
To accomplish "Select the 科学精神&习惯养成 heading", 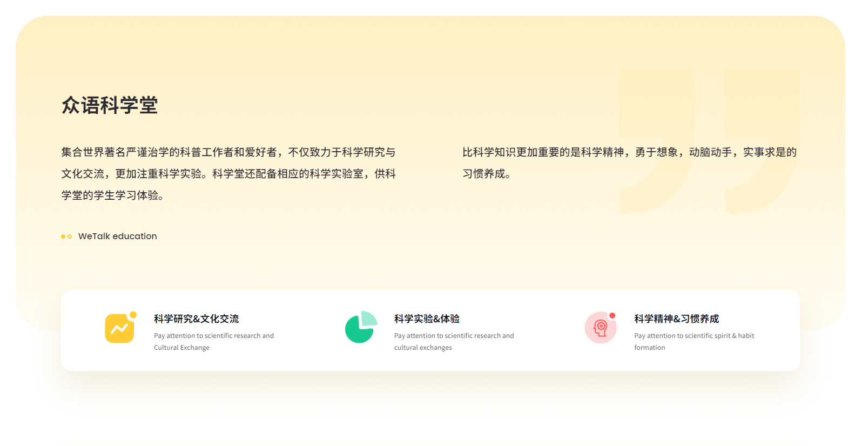I will click(676, 319).
